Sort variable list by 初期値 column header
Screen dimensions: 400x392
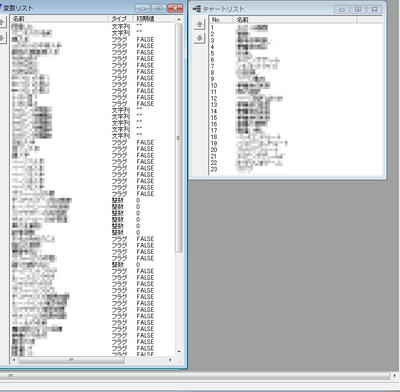tap(154, 19)
